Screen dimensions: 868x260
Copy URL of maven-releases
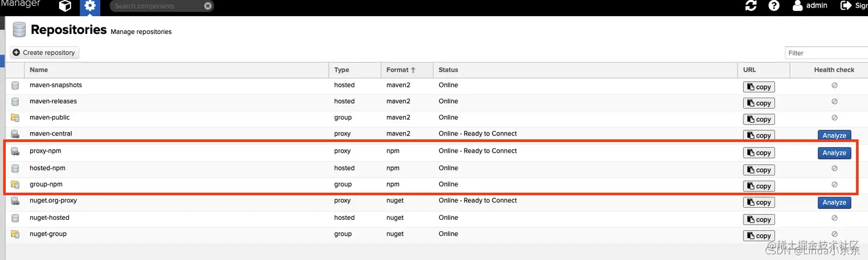click(759, 103)
